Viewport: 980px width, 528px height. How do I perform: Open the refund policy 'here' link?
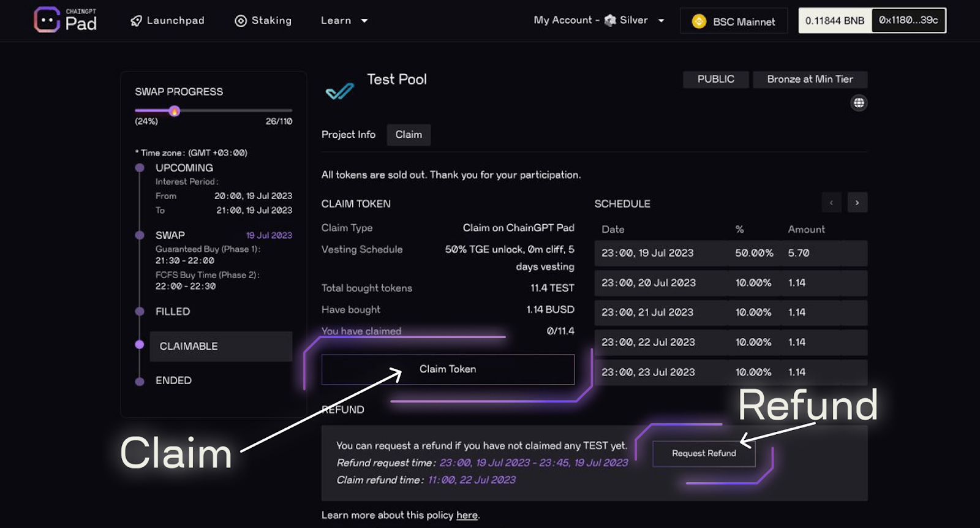[467, 515]
